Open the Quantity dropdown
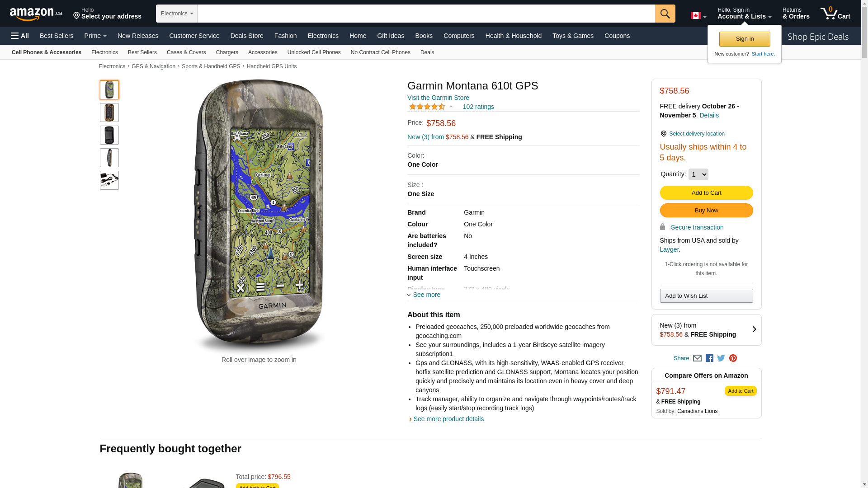 click(x=698, y=174)
